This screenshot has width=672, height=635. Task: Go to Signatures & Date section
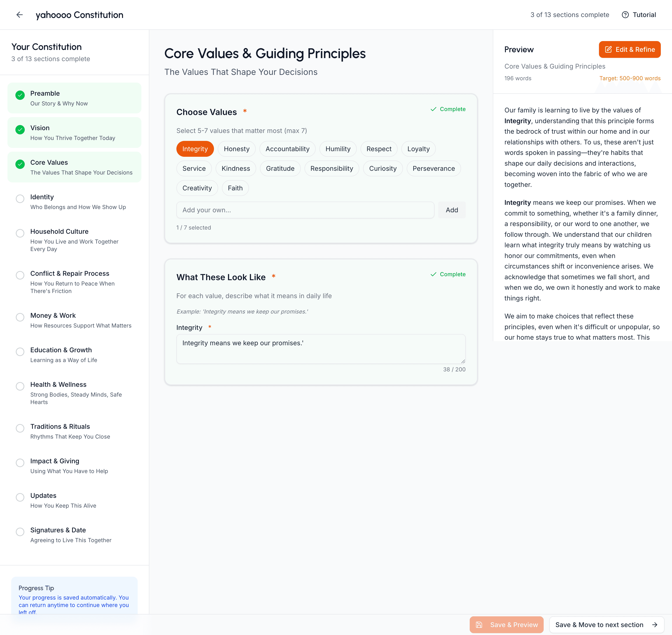pyautogui.click(x=74, y=534)
